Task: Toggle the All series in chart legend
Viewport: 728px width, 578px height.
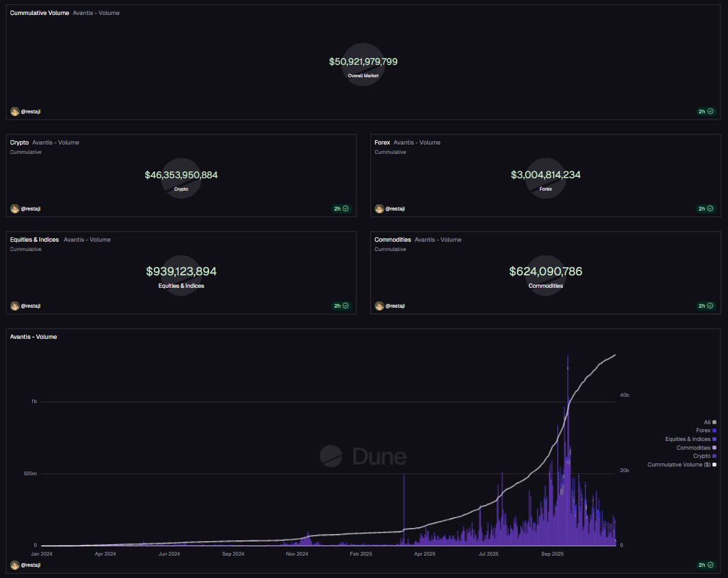Action: point(710,422)
